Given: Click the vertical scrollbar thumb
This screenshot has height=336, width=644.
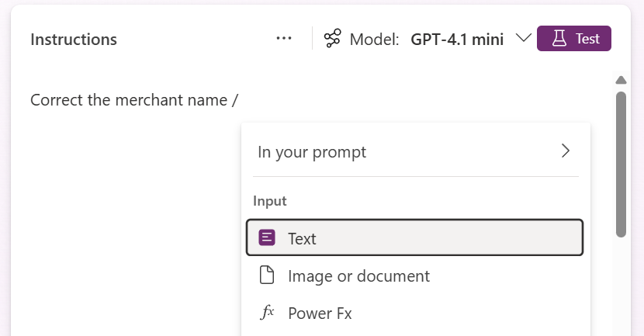Looking at the screenshot, I should pyautogui.click(x=620, y=163).
